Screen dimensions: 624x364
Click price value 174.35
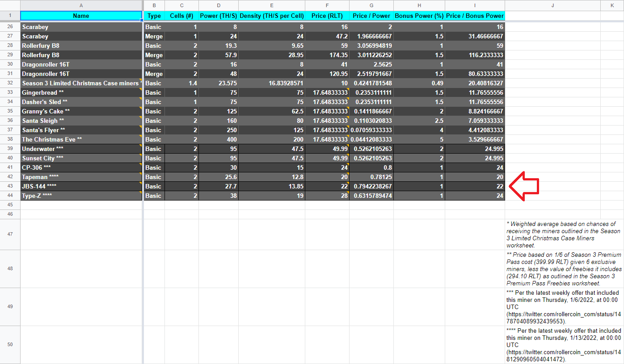coord(327,55)
